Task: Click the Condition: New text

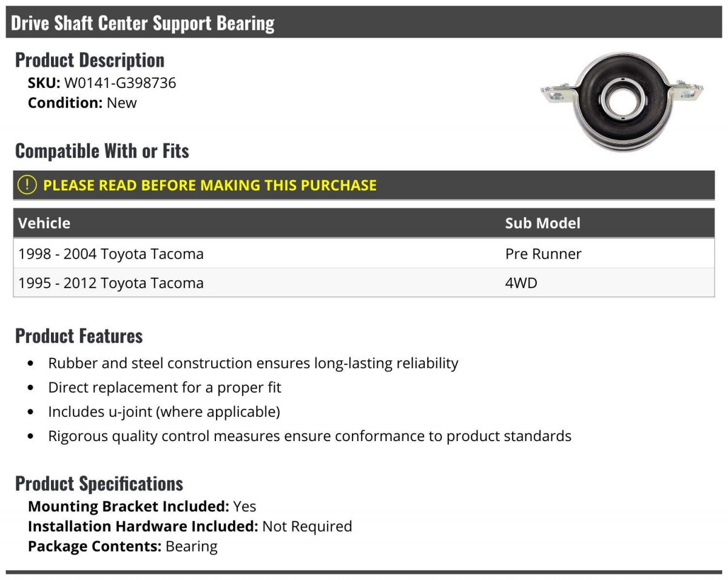Action: [x=83, y=103]
